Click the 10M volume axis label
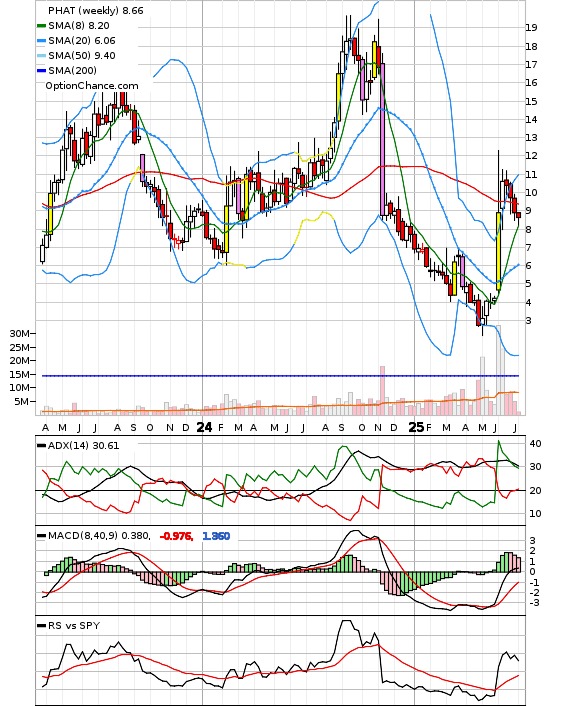The image size is (566, 706). click(x=20, y=388)
